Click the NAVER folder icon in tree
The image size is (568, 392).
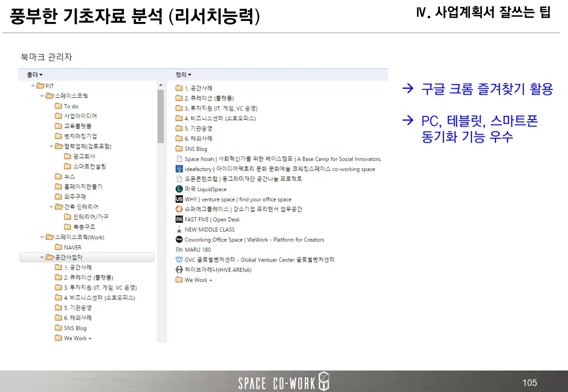point(58,247)
